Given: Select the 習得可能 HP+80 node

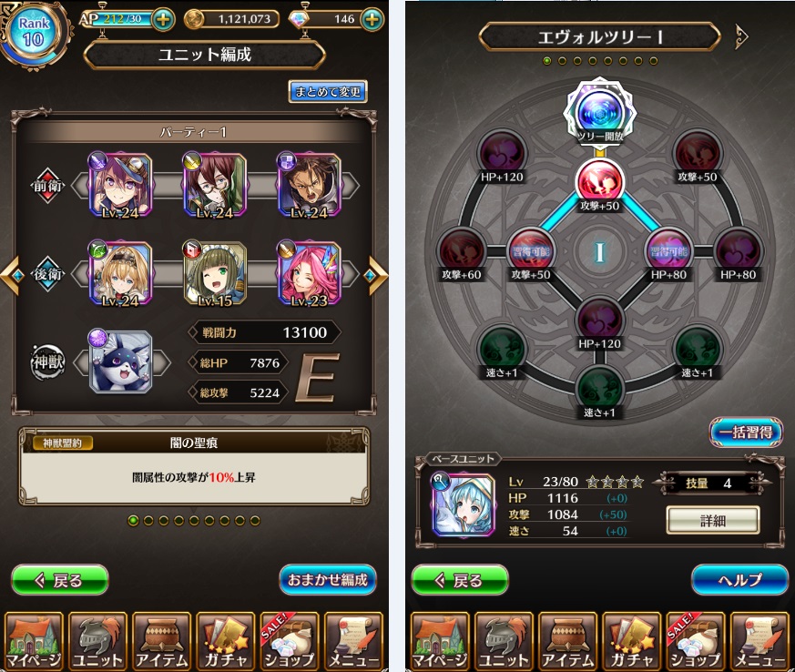Looking at the screenshot, I should 668,253.
